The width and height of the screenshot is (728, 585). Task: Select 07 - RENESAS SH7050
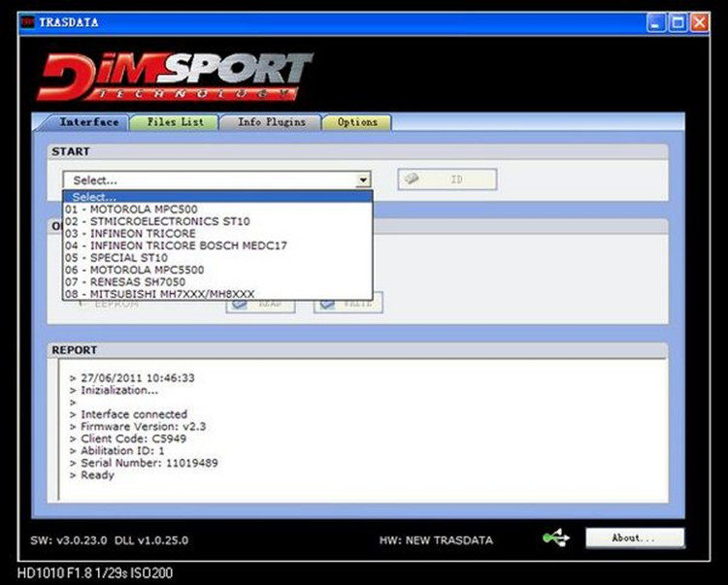pos(217,281)
